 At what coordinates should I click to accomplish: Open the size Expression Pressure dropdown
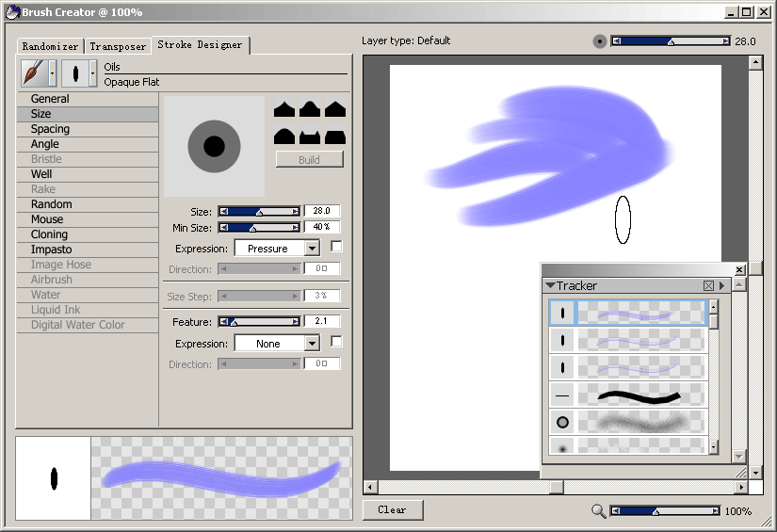tap(277, 249)
